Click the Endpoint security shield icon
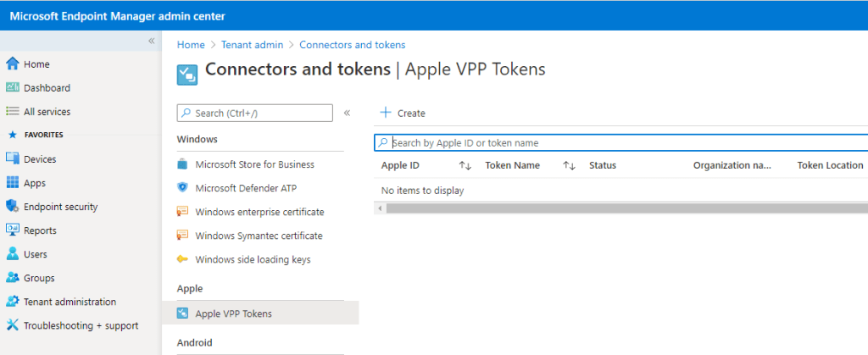Screen dimensions: 868x355 (x=12, y=207)
